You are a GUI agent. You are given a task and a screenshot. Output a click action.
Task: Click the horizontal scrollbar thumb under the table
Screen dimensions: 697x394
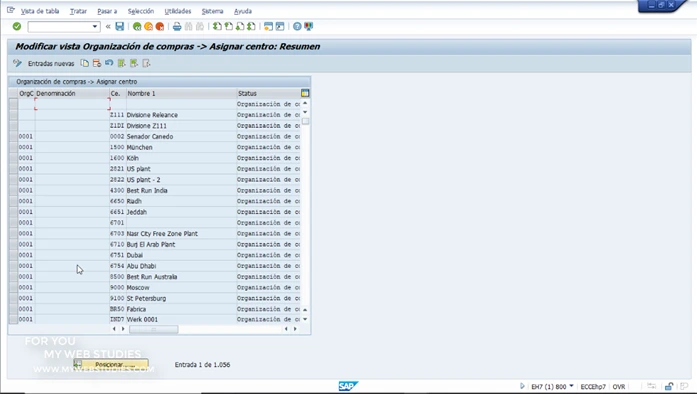154,329
